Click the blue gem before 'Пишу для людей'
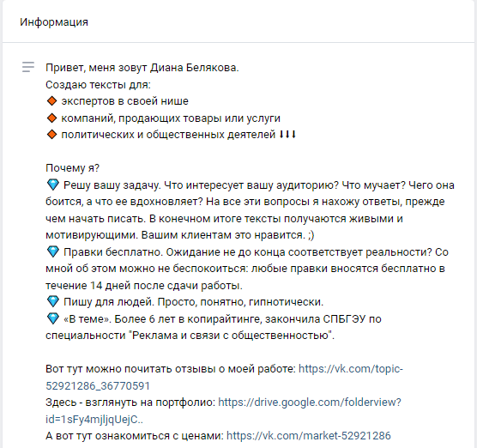 pyautogui.click(x=53, y=302)
